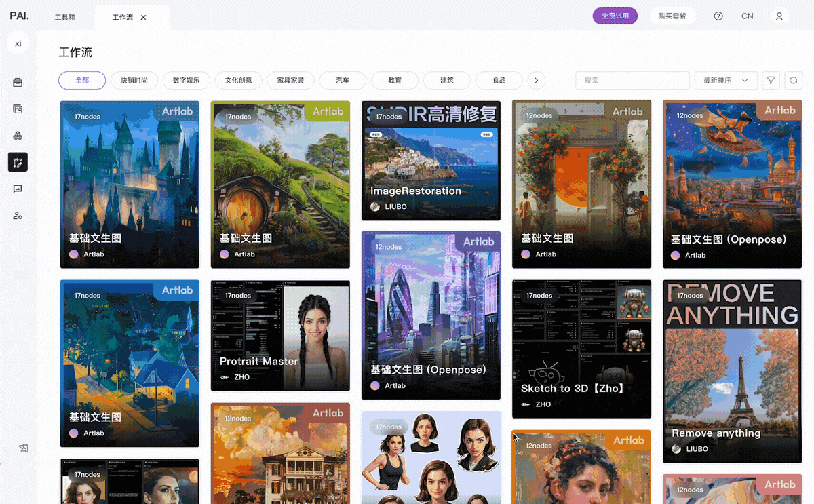Select the active workflow icon in sidebar
Image resolution: width=814 pixels, height=504 pixels.
pyautogui.click(x=18, y=162)
